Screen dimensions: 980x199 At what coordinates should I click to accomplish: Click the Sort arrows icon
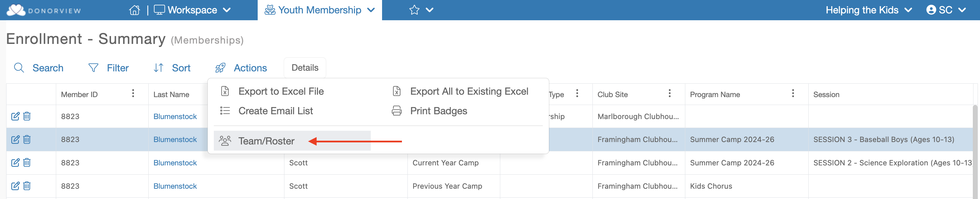click(x=158, y=68)
